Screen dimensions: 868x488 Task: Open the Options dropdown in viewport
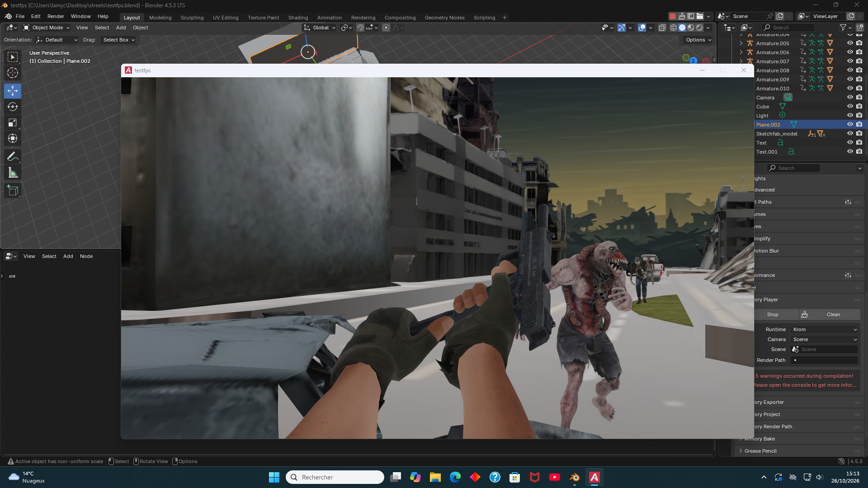click(698, 40)
